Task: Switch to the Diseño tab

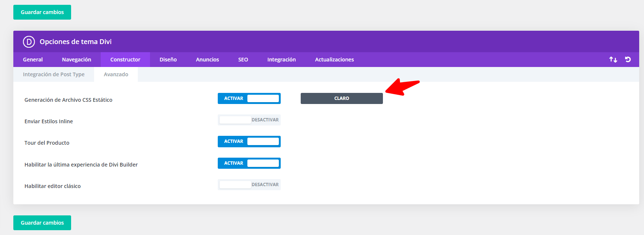Action: point(168,60)
